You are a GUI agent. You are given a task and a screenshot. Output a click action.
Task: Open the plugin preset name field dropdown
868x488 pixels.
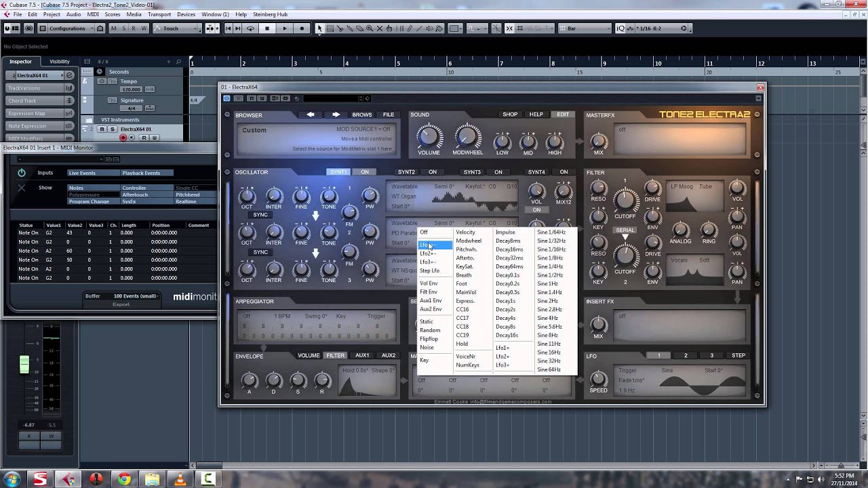pyautogui.click(x=334, y=98)
